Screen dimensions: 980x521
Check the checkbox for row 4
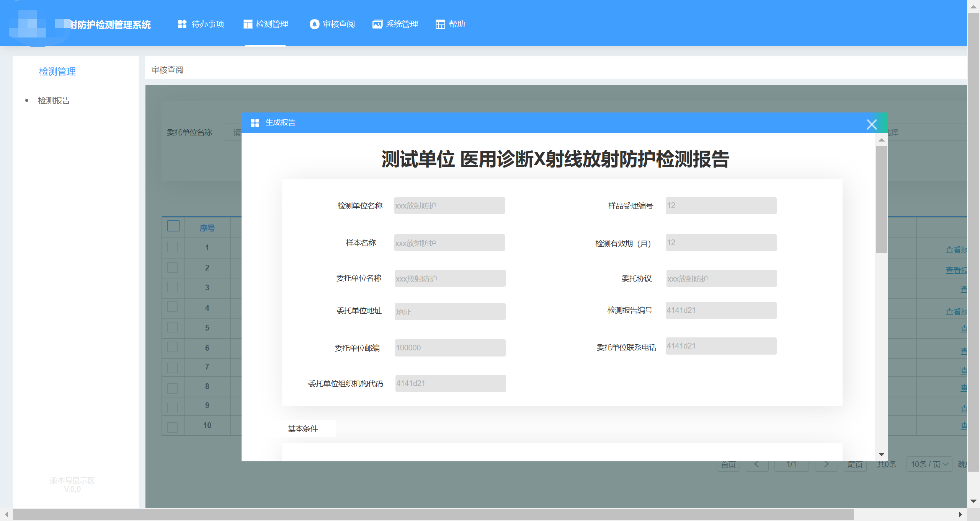[x=173, y=307]
